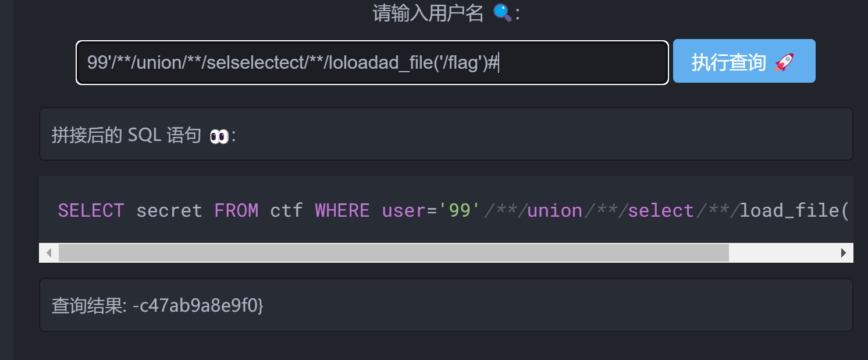Click the right arrow of the horizontal scrollbar
This screenshot has width=868, height=360.
click(844, 252)
